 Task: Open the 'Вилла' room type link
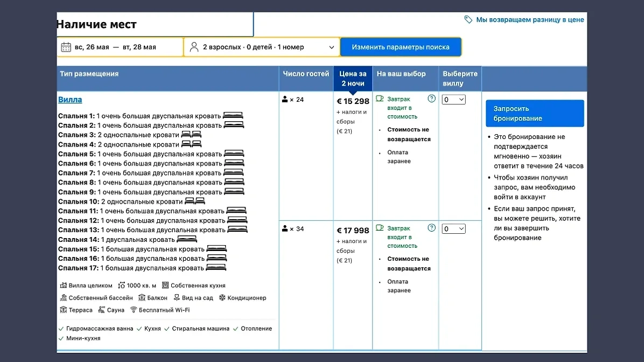click(70, 100)
